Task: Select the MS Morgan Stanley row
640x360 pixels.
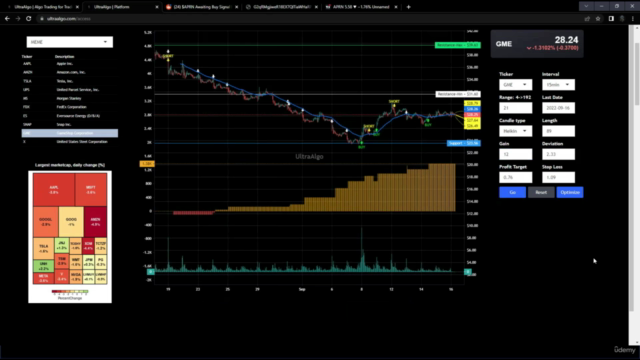Action: 70,98
